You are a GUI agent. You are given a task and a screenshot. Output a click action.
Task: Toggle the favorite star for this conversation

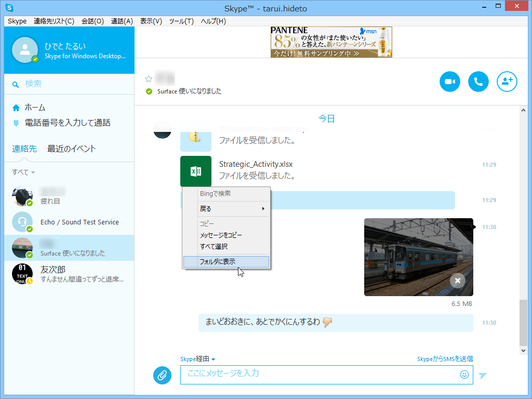click(148, 78)
